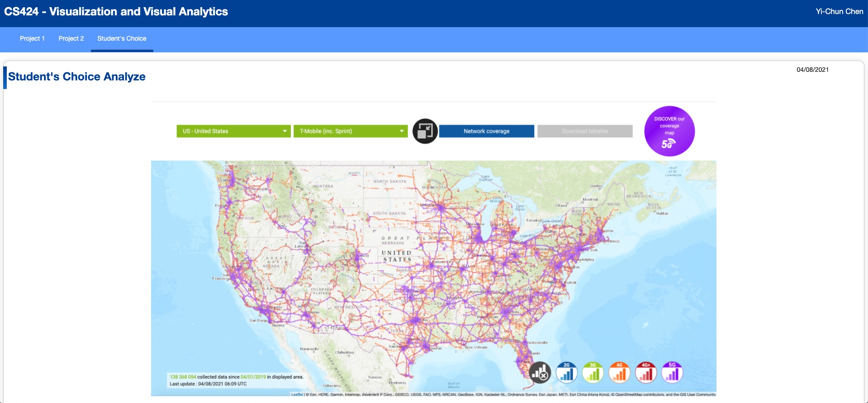Viewport: 868px width, 403px height.
Task: Click the 04/08/2021 date text
Action: [812, 70]
